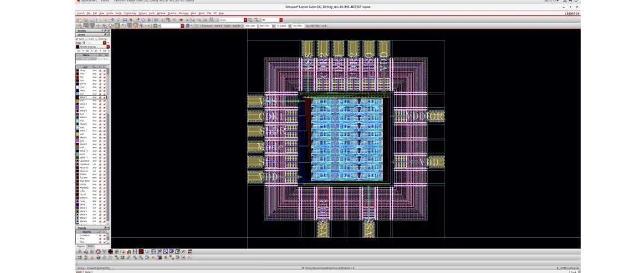Image resolution: width=644 pixels, height=273 pixels.
Task: Open the Metal2 drawing current layer dropdown
Action: click(x=108, y=47)
